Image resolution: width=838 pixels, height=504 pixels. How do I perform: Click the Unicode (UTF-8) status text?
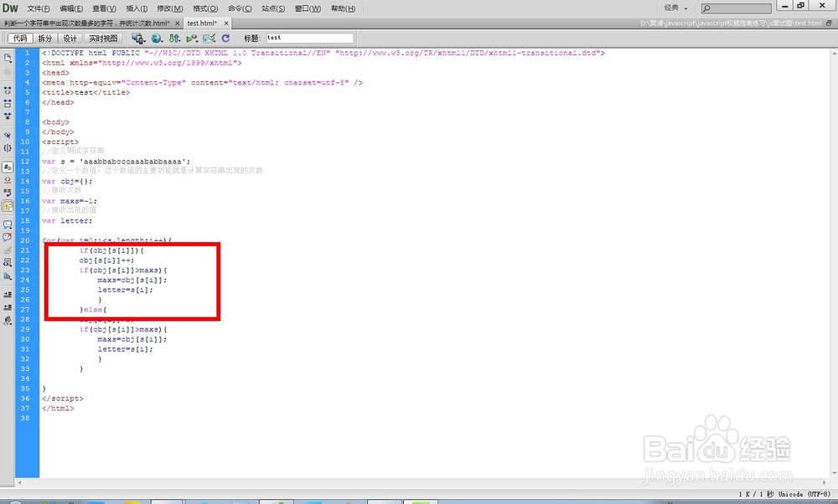click(804, 495)
